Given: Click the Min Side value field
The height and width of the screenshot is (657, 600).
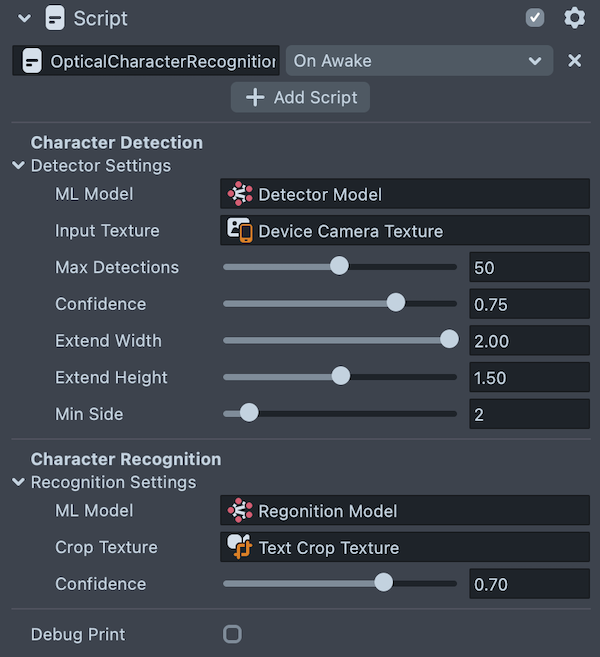Looking at the screenshot, I should (x=529, y=414).
